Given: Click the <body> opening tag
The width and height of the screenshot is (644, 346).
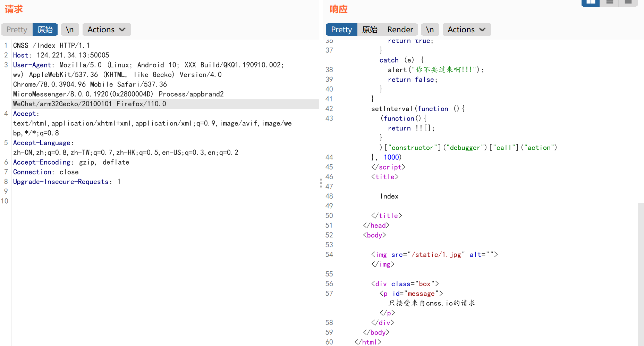Looking at the screenshot, I should pos(374,235).
